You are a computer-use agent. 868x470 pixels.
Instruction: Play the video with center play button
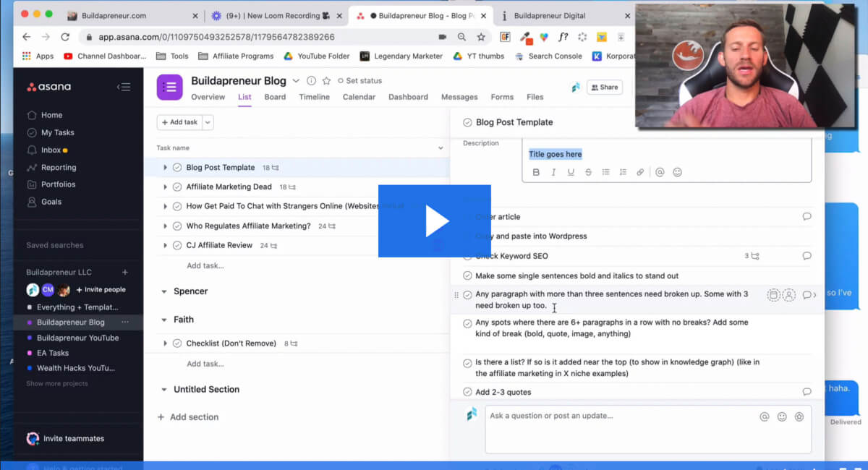click(x=435, y=221)
